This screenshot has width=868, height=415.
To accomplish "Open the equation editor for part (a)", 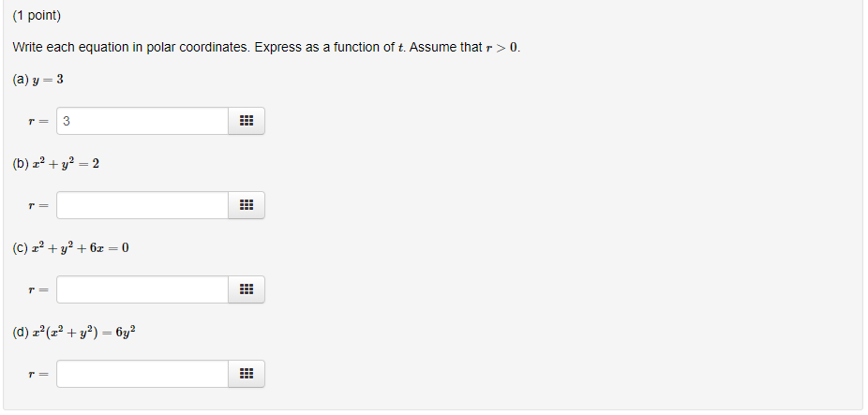I will pyautogui.click(x=247, y=121).
